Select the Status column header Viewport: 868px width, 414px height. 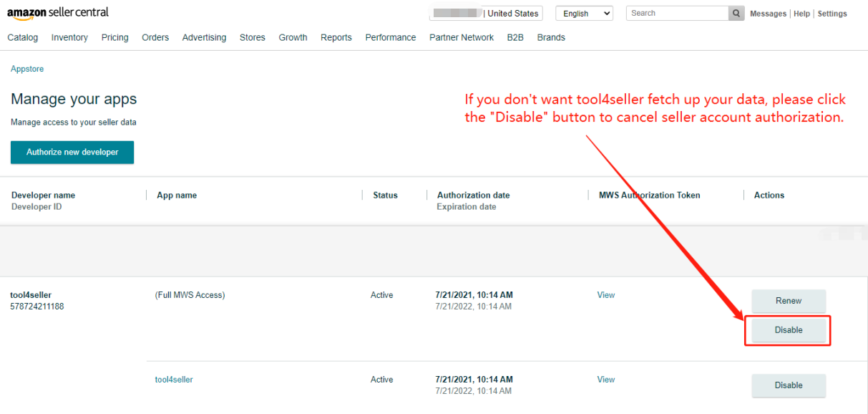385,195
